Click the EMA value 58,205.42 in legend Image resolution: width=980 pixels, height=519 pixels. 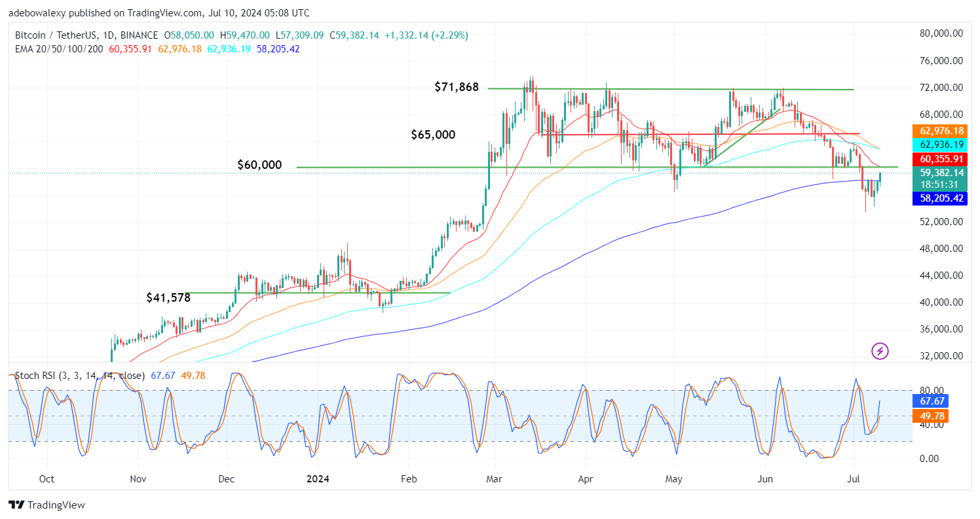coord(277,49)
